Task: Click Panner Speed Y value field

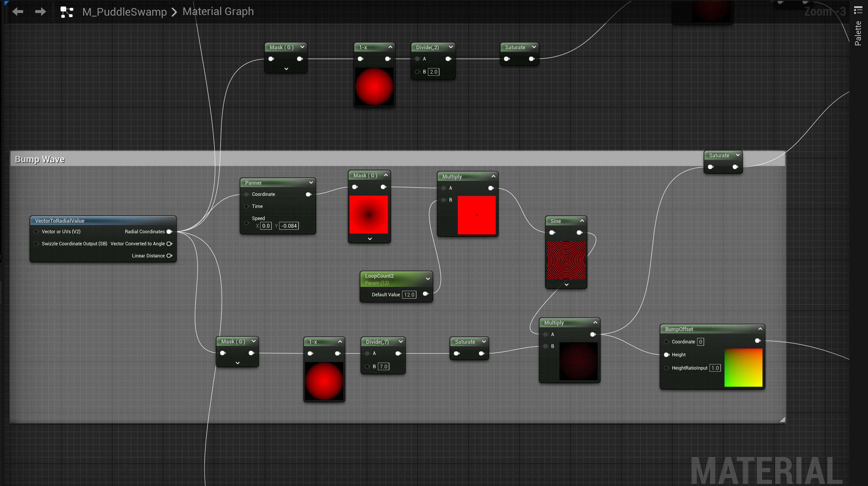Action: 289,226
